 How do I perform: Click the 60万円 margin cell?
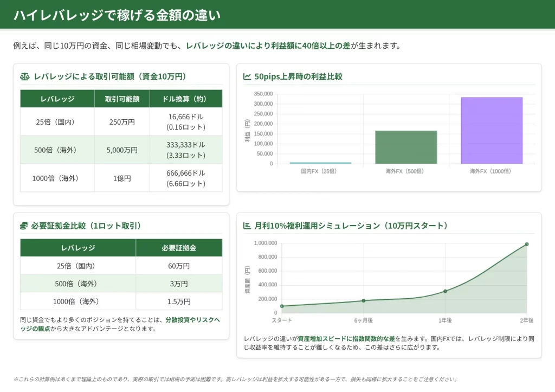(x=179, y=266)
